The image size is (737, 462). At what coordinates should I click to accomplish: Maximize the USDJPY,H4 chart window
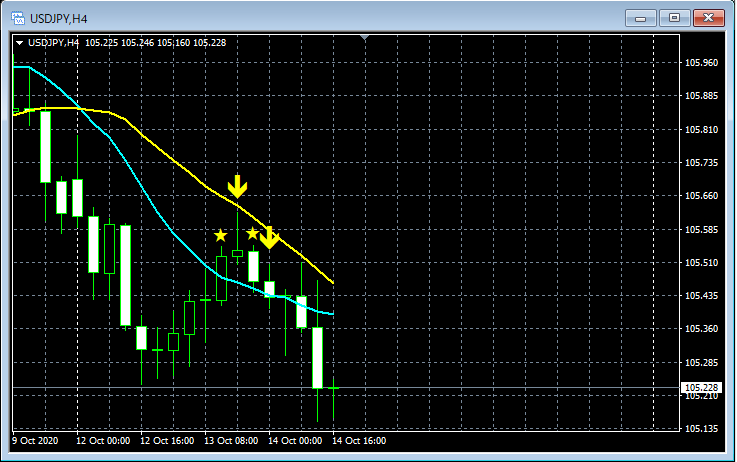(674, 18)
